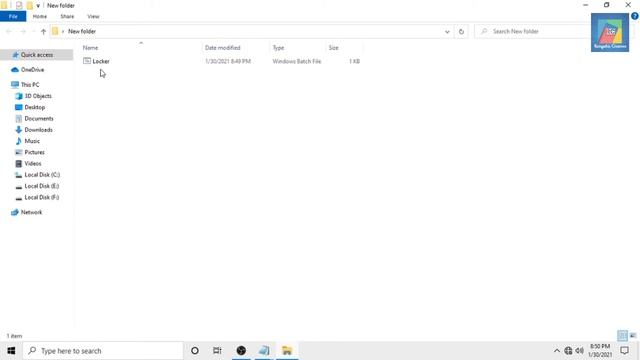Viewport: 640px width, 360px height.
Task: Go back to previous folder
Action: (9, 31)
